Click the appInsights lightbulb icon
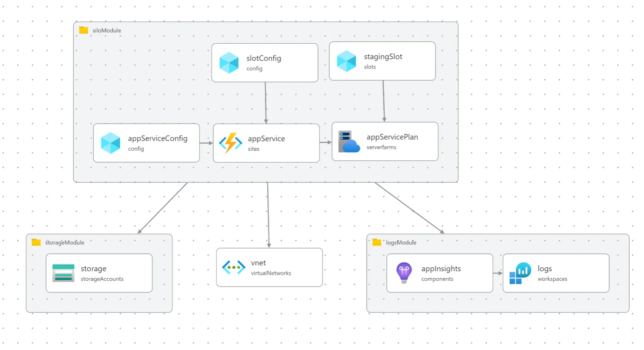Viewport: 644px width, 350px height. click(x=404, y=273)
